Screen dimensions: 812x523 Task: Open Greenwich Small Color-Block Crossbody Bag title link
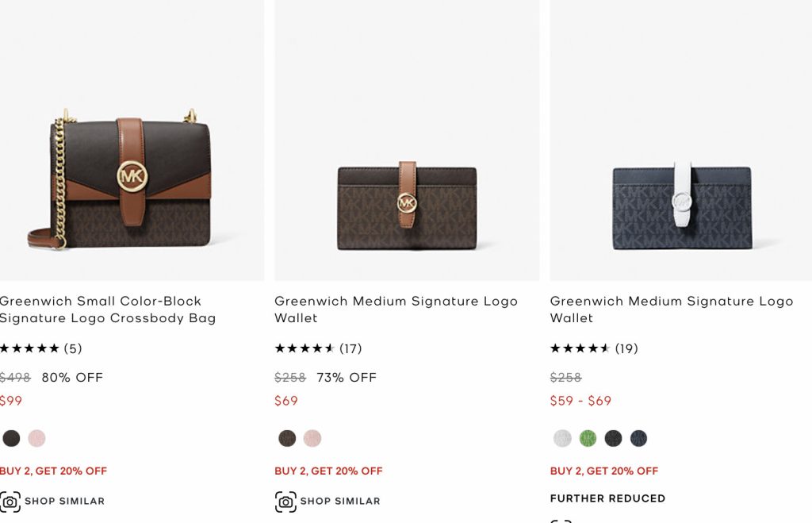[108, 310]
